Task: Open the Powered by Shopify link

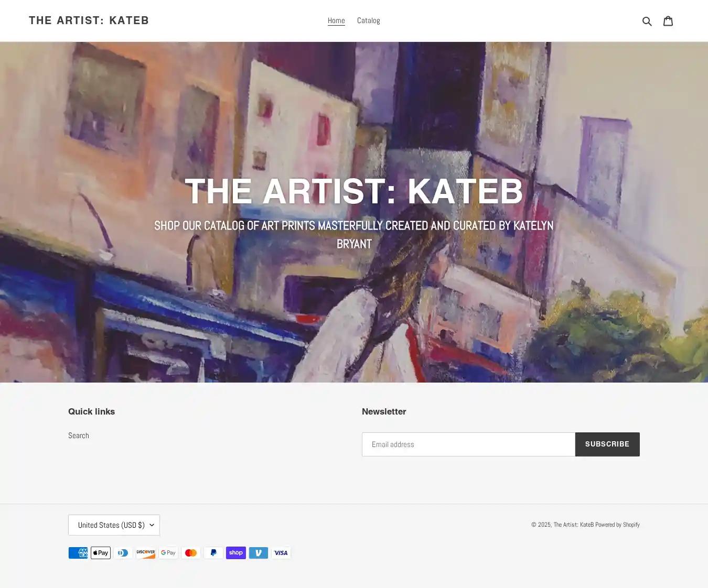Action: click(617, 525)
